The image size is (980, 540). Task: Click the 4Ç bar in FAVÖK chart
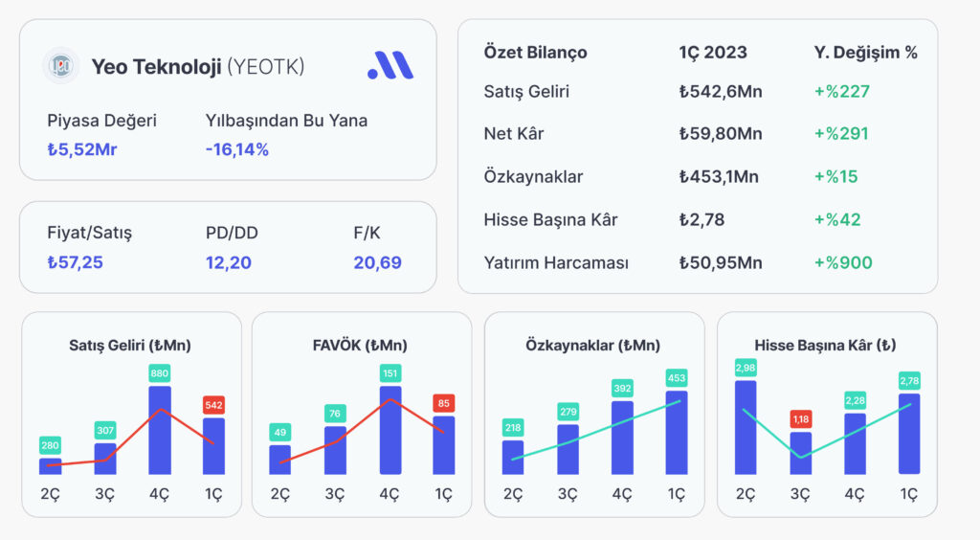click(x=390, y=430)
